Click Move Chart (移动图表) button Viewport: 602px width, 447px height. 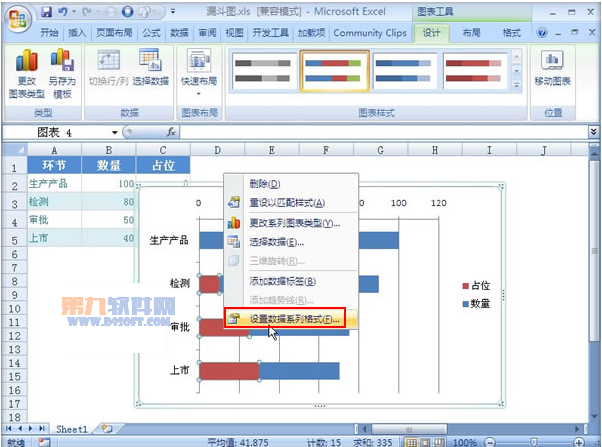[552, 68]
